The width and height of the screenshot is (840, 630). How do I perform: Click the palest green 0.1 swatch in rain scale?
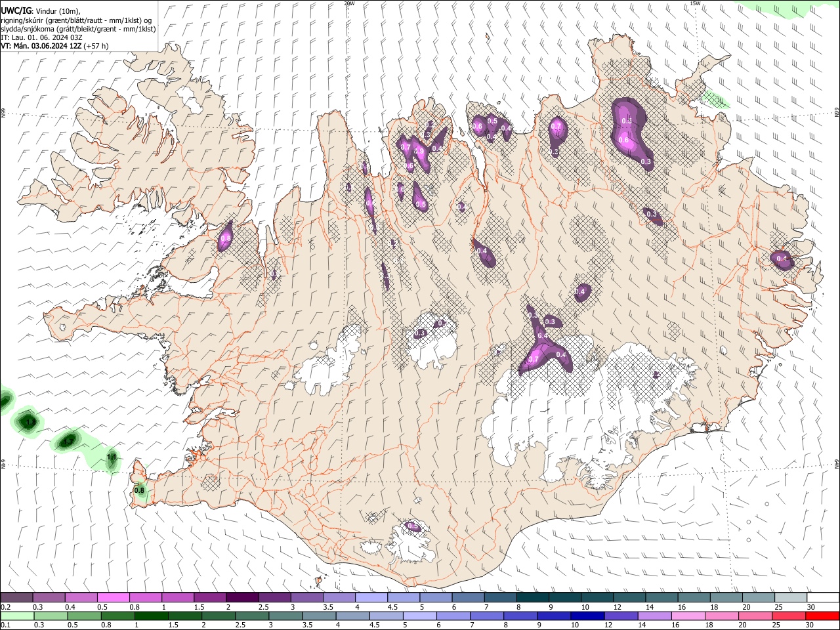tap(17, 616)
